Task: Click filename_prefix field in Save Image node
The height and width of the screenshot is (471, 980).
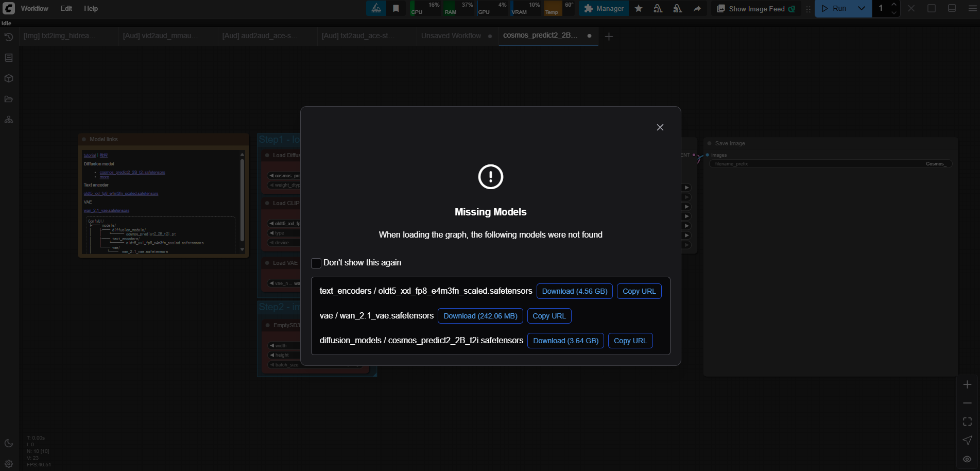Action: 831,164
